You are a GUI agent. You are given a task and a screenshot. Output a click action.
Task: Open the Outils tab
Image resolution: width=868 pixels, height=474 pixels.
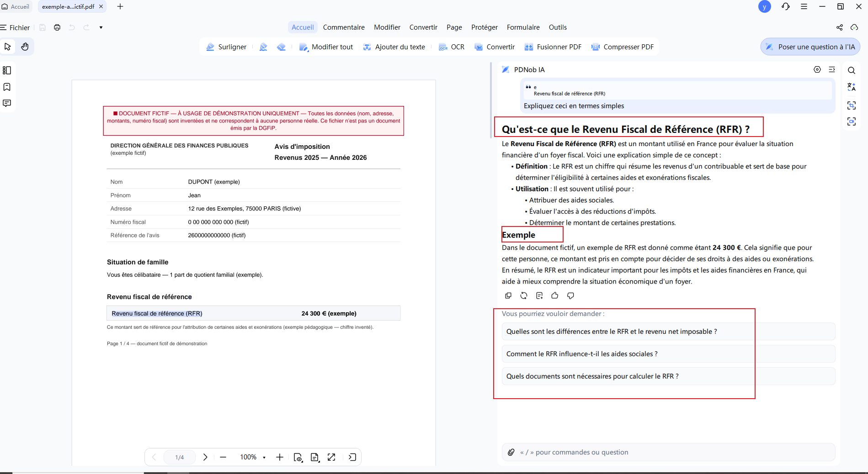point(558,27)
